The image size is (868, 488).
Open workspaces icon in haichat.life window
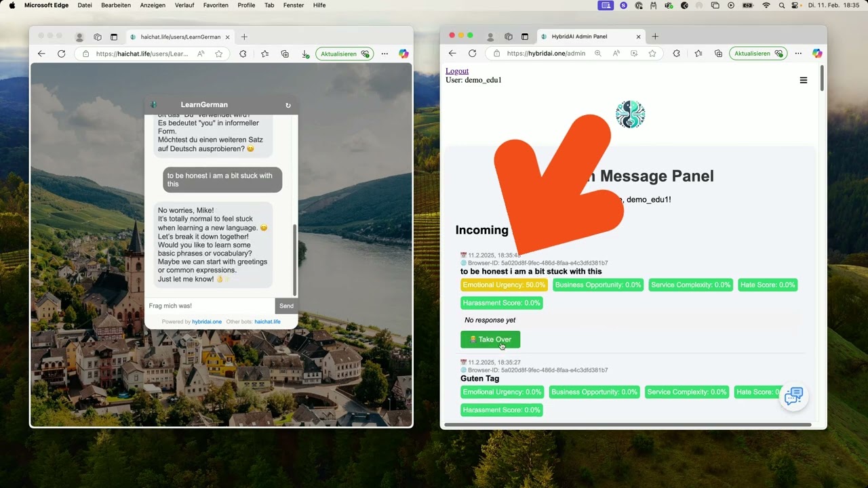pos(98,37)
